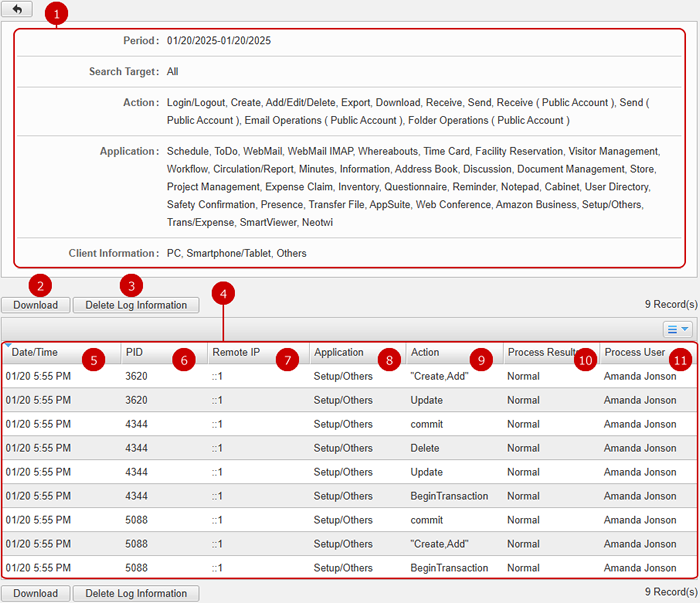
Task: Click the lower Download button
Action: pos(36,593)
